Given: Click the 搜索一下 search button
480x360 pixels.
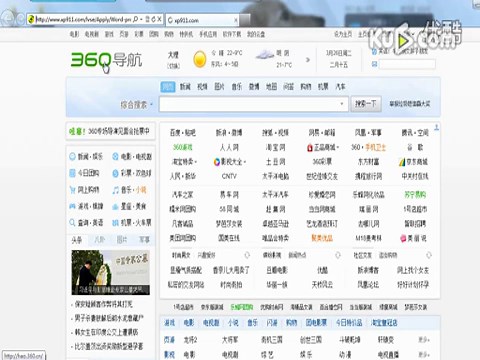Looking at the screenshot, I should point(366,104).
